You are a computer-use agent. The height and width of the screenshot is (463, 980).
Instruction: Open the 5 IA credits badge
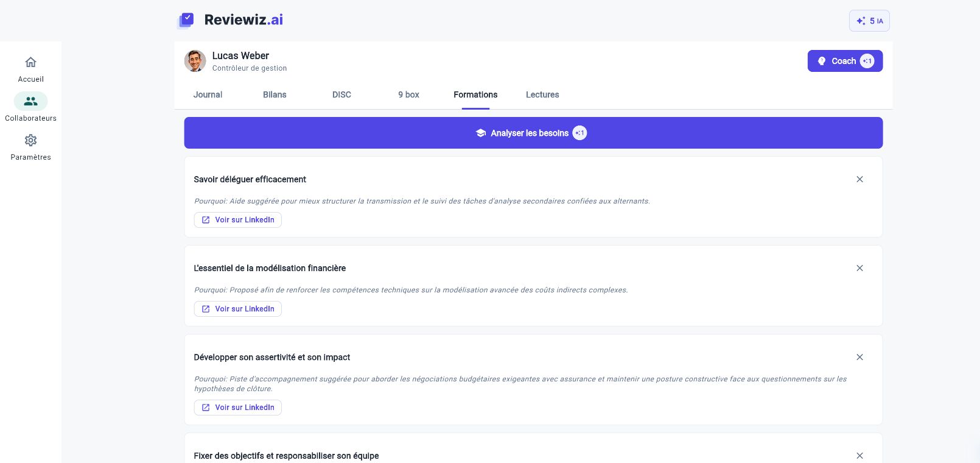tap(869, 21)
